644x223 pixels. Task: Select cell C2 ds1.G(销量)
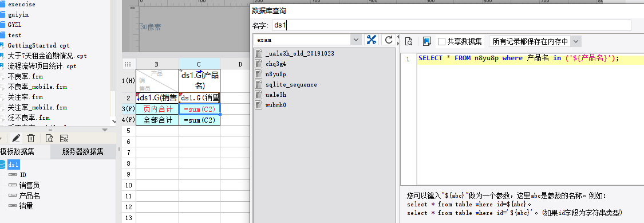coord(200,98)
